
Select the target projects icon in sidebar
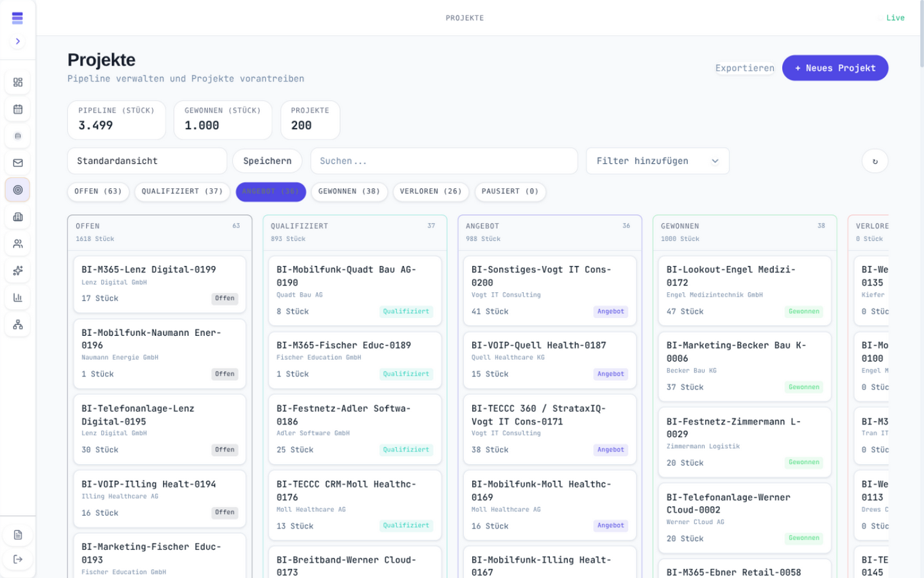[18, 190]
